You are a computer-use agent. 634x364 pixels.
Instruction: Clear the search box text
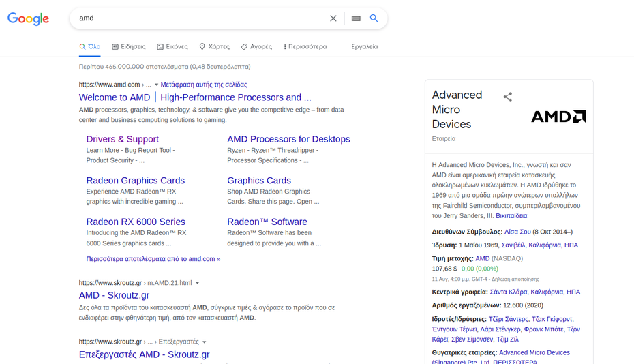(333, 18)
